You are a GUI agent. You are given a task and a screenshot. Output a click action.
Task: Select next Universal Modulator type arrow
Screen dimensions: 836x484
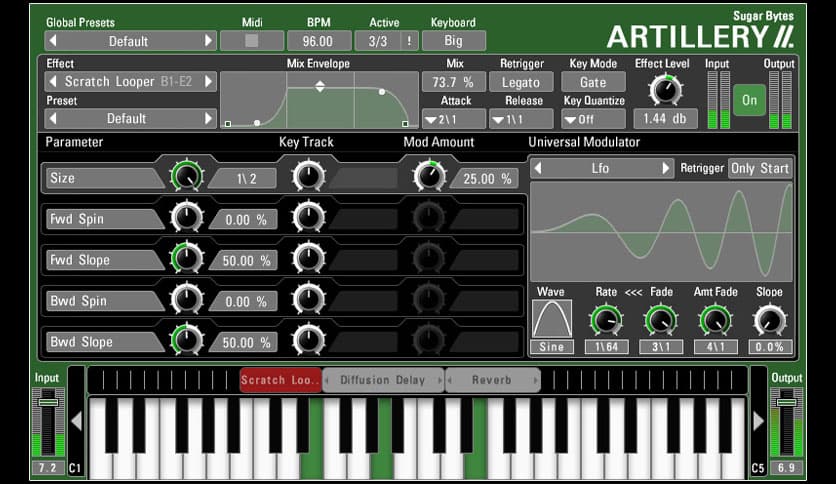[x=665, y=168]
